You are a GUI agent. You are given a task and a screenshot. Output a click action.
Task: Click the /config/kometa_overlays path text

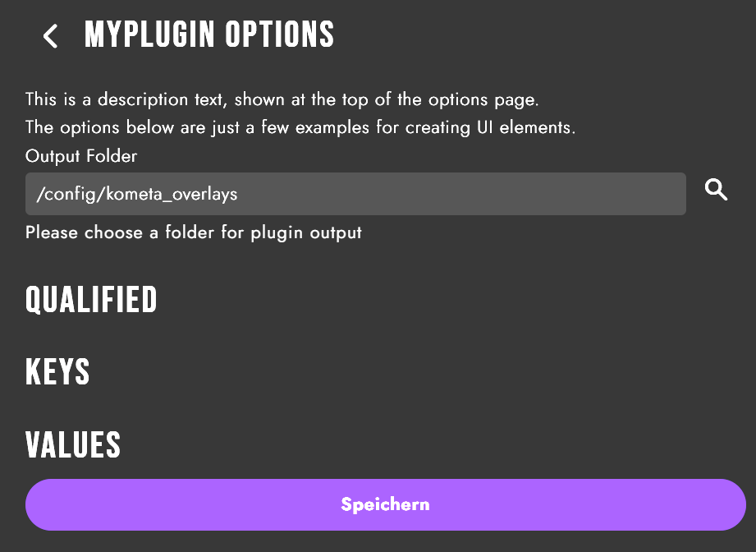point(137,194)
